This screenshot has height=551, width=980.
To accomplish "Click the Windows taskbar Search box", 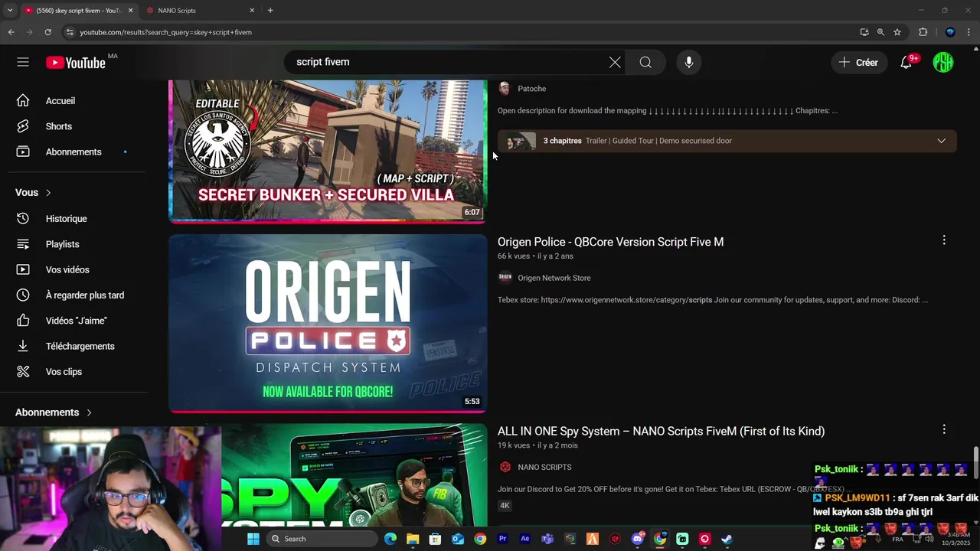I will [x=321, y=539].
